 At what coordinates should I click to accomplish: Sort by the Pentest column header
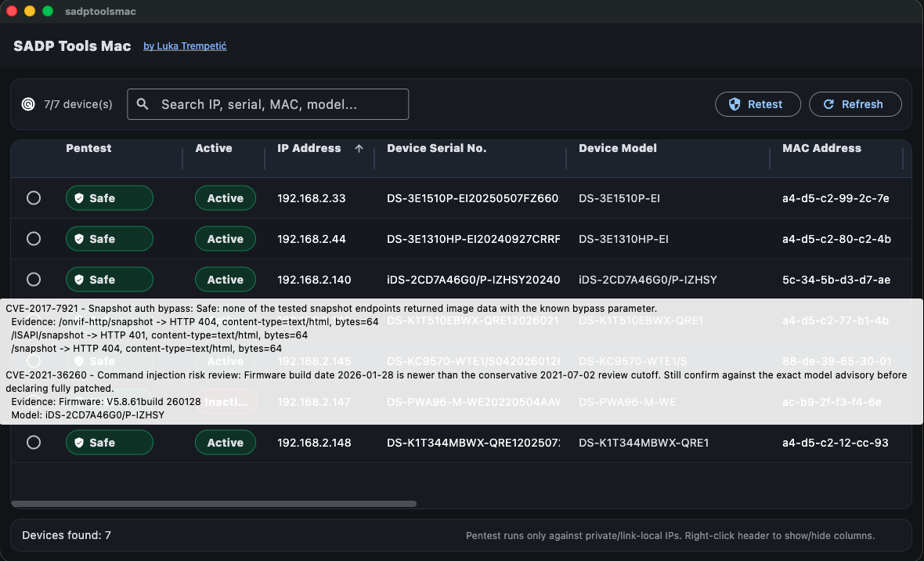88,148
